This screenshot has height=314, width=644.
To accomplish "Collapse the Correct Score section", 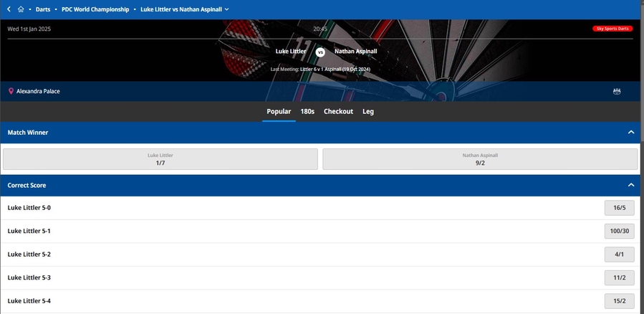I will [631, 186].
